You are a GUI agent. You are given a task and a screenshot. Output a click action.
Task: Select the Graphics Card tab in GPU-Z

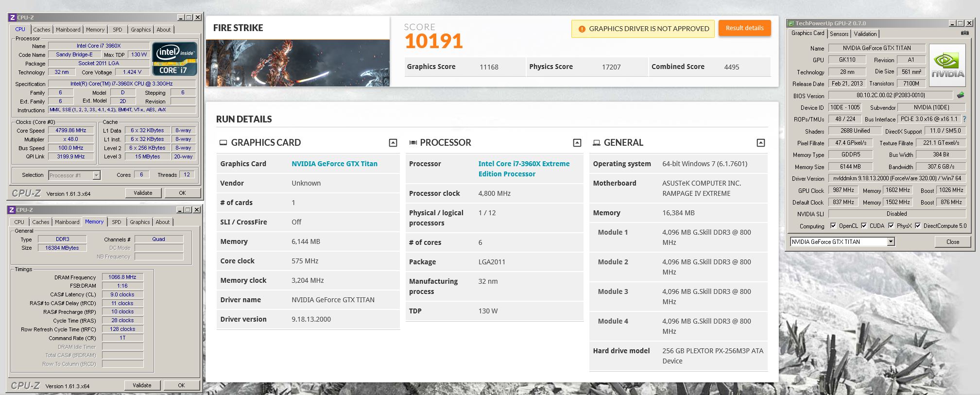(x=808, y=33)
